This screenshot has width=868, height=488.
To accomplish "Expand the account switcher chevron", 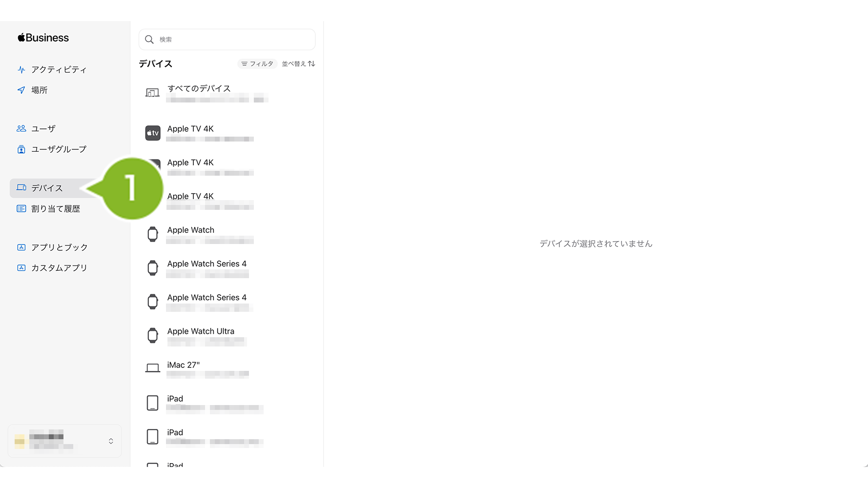I will [111, 441].
